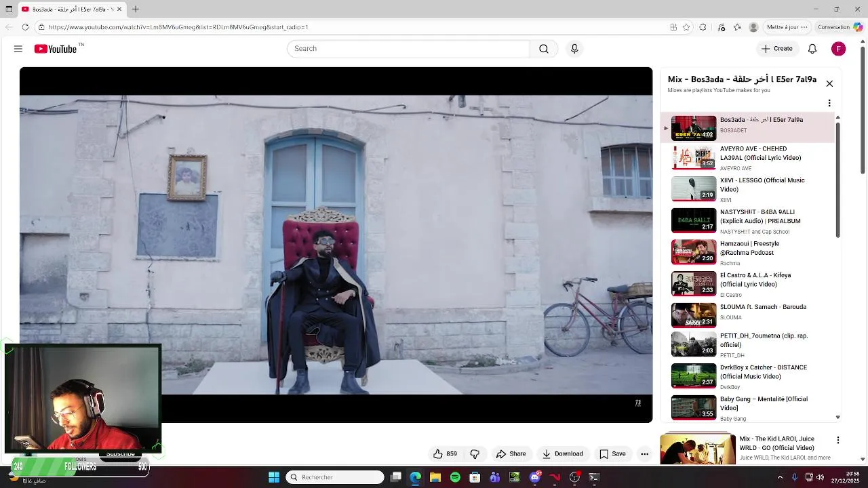Viewport: 868px width, 488px height.
Task: Add page to favorites star
Action: [x=686, y=27]
